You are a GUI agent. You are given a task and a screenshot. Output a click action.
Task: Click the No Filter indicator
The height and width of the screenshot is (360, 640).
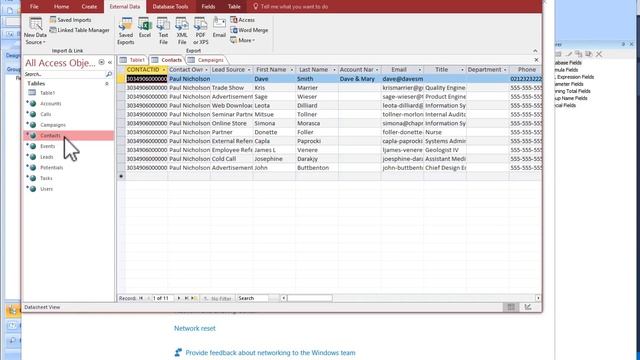[218, 298]
